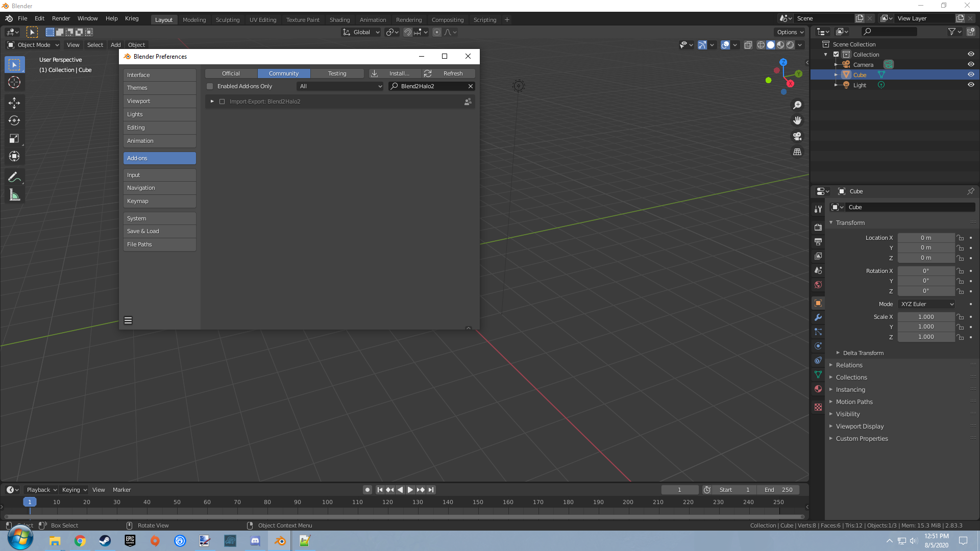The width and height of the screenshot is (980, 551).
Task: Open the Input preferences section
Action: coord(159,175)
